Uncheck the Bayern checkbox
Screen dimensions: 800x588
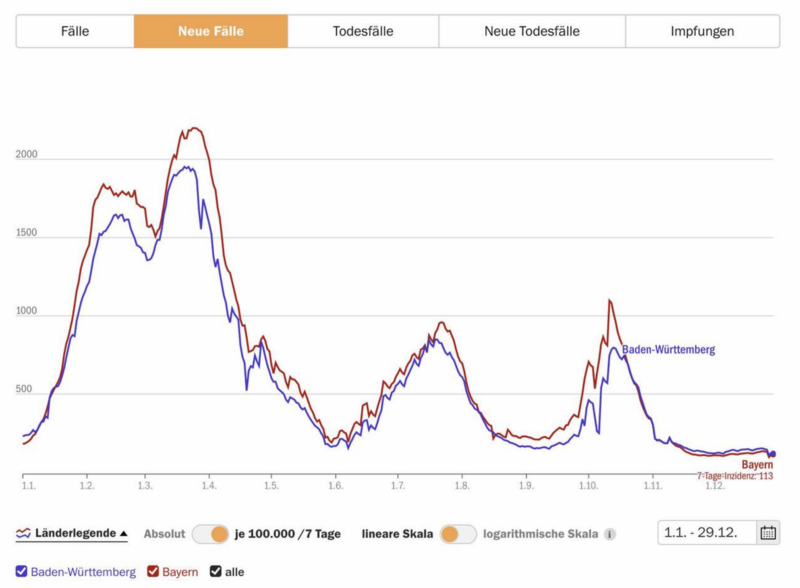(x=153, y=571)
